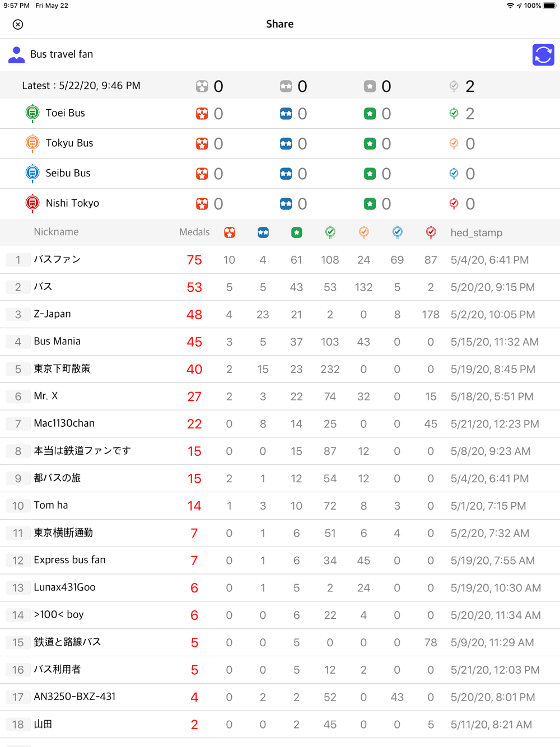Close the Share screen with X icon

pos(18,24)
